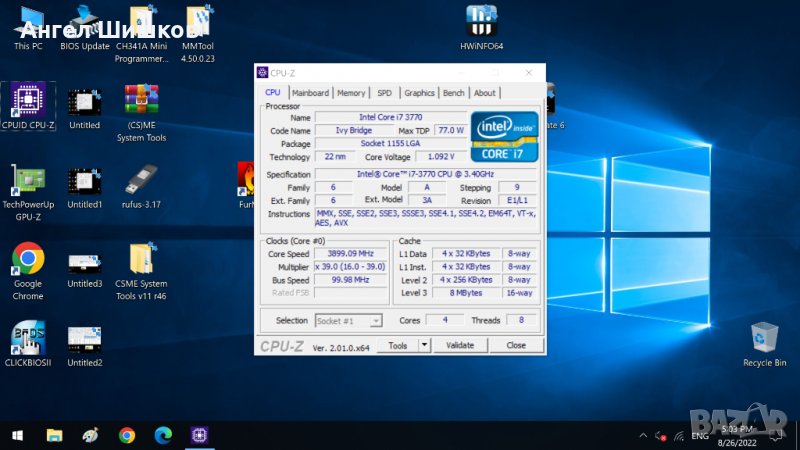800x450 pixels.
Task: Open the Tools dropdown arrow
Action: tap(424, 345)
